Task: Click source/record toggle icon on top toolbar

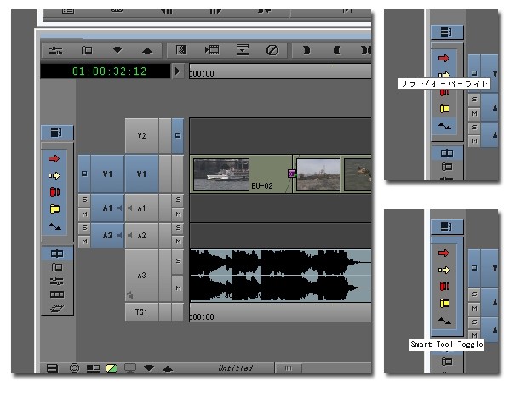Action: [87, 50]
